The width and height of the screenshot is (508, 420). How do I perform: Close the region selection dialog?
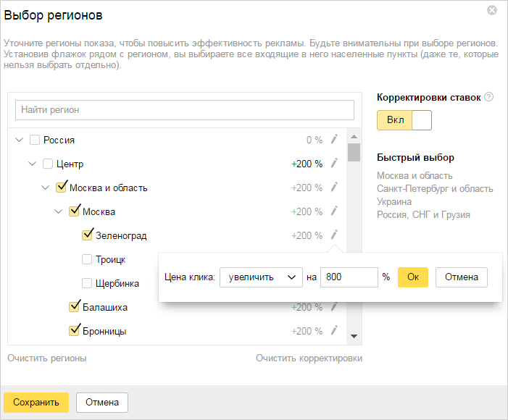492,10
